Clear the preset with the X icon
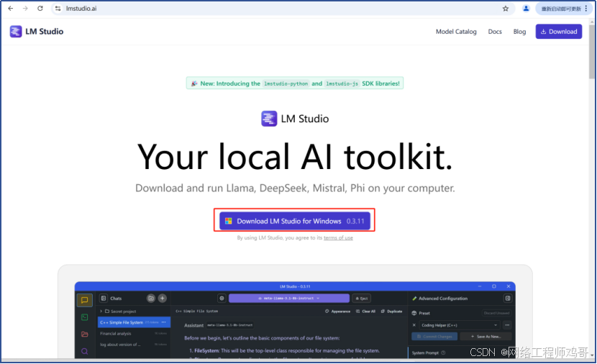The height and width of the screenshot is (364, 597). pos(414,325)
